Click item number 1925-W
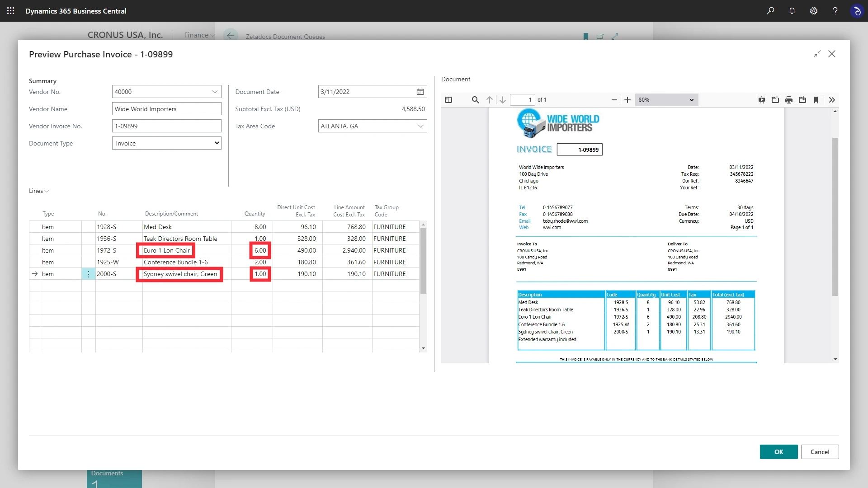868x488 pixels. click(x=119, y=262)
